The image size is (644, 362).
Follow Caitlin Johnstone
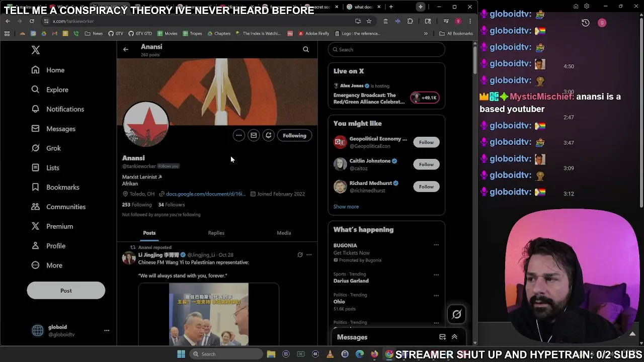tap(426, 164)
